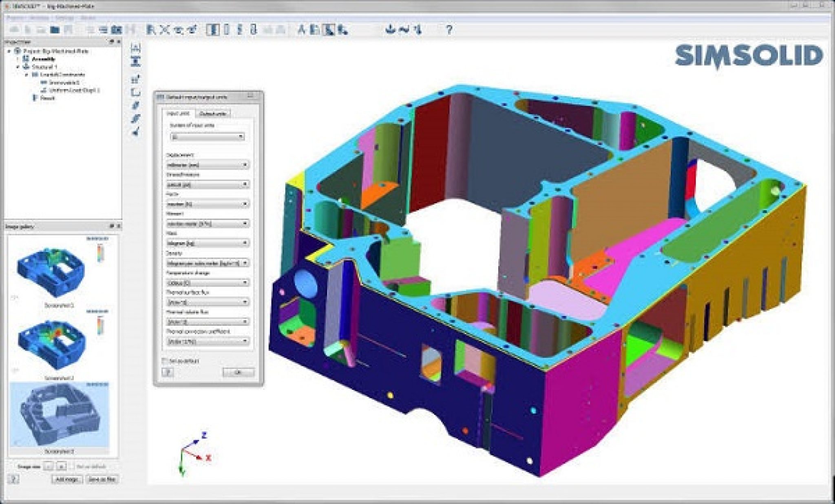
Task: Click the help question mark toolbar icon
Action: 448,29
